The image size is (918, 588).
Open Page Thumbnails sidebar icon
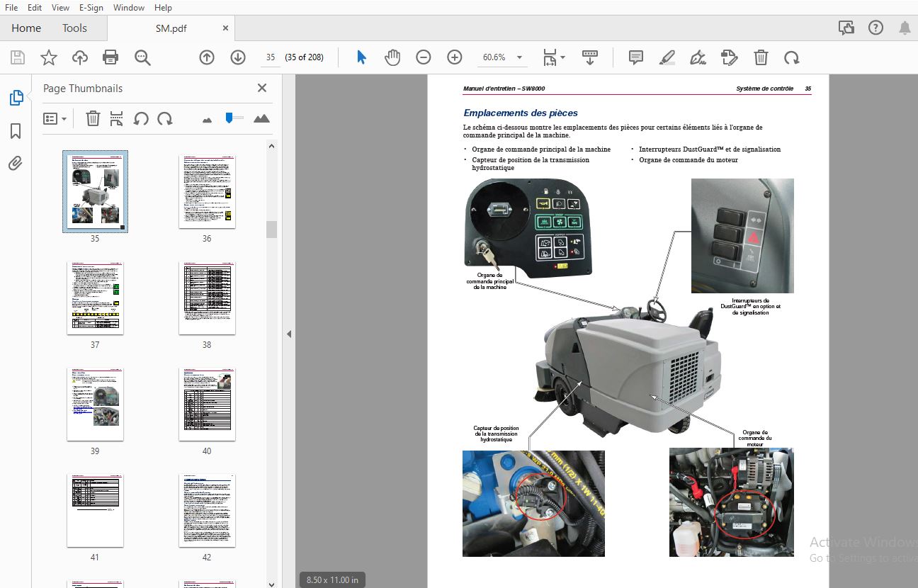tap(16, 98)
